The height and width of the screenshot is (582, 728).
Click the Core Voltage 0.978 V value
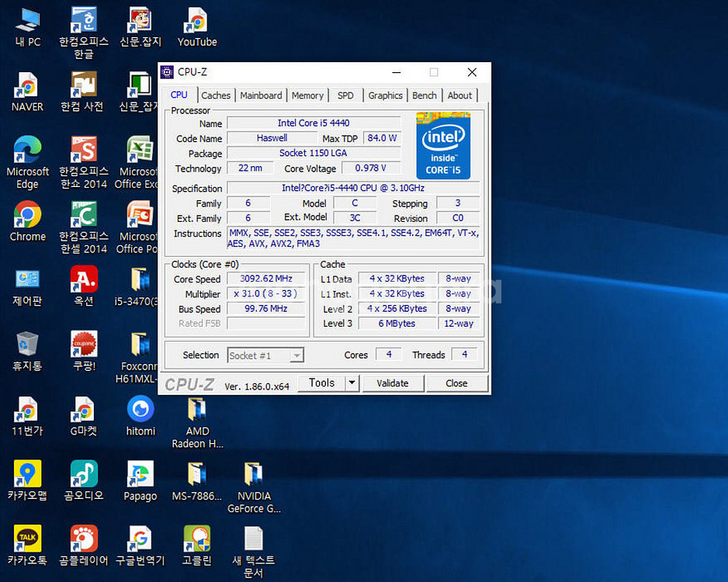tap(370, 168)
